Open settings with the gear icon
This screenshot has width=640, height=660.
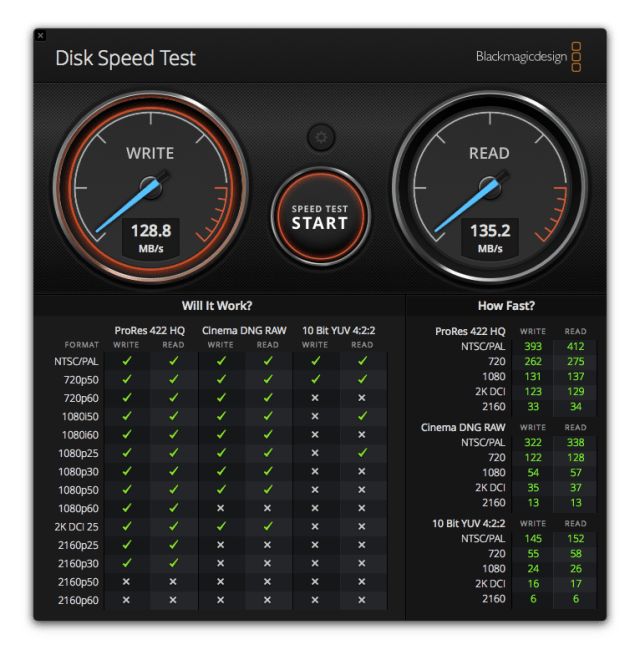click(x=320, y=137)
